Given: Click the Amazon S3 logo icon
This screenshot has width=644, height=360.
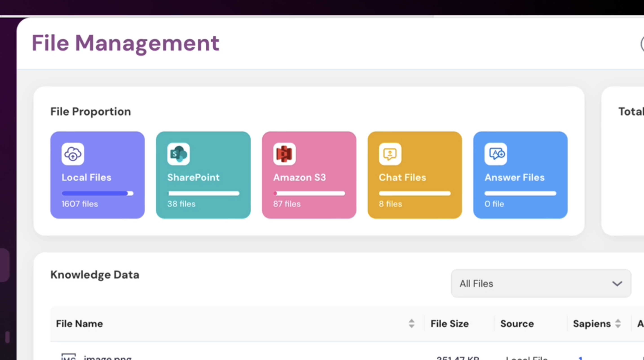Looking at the screenshot, I should pyautogui.click(x=285, y=154).
